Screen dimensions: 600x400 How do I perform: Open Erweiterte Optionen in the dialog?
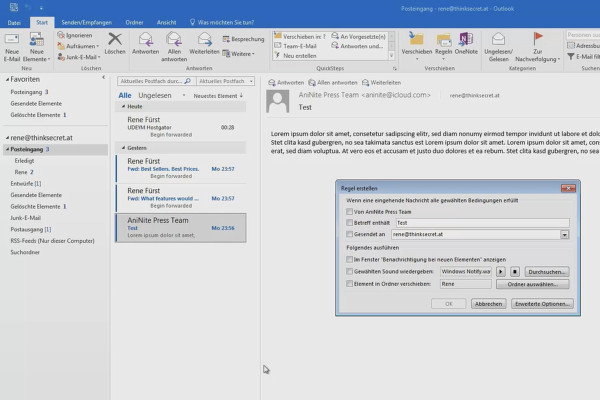[542, 304]
